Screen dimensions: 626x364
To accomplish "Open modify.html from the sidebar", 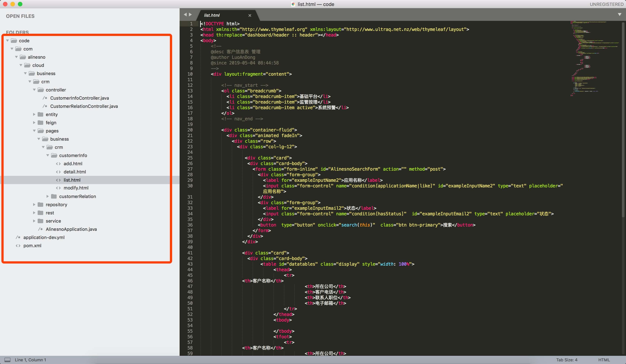I will point(76,188).
